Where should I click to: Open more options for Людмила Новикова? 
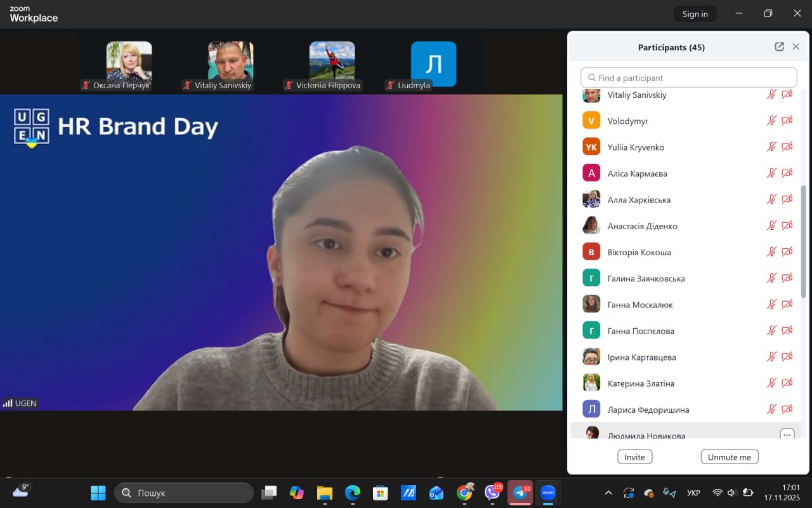(787, 434)
